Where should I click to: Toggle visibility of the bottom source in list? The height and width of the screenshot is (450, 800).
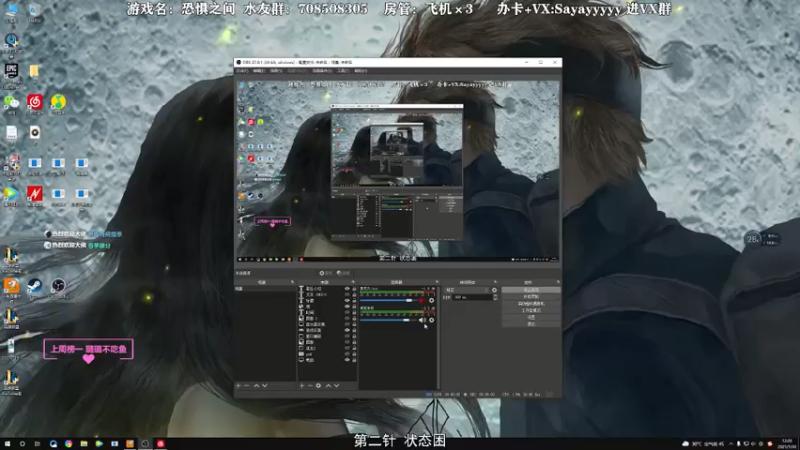pos(347,360)
